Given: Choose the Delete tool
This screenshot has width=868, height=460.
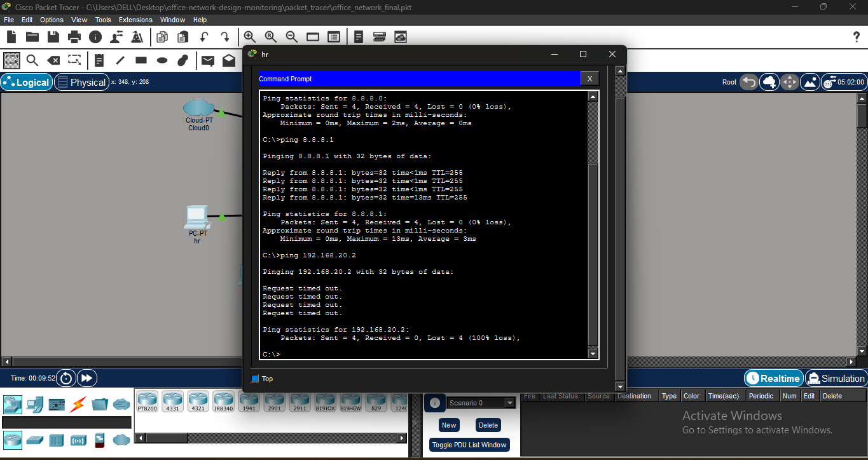Looking at the screenshot, I should point(53,60).
